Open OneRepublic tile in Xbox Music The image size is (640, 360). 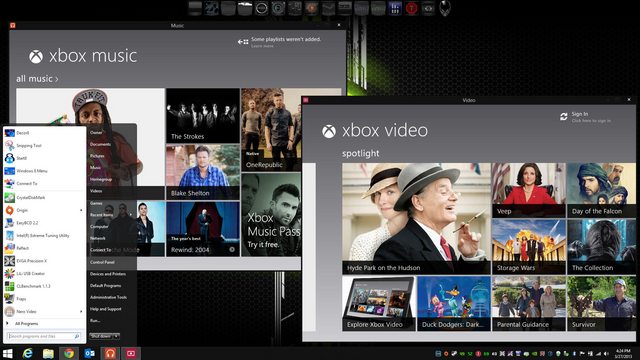[x=271, y=129]
